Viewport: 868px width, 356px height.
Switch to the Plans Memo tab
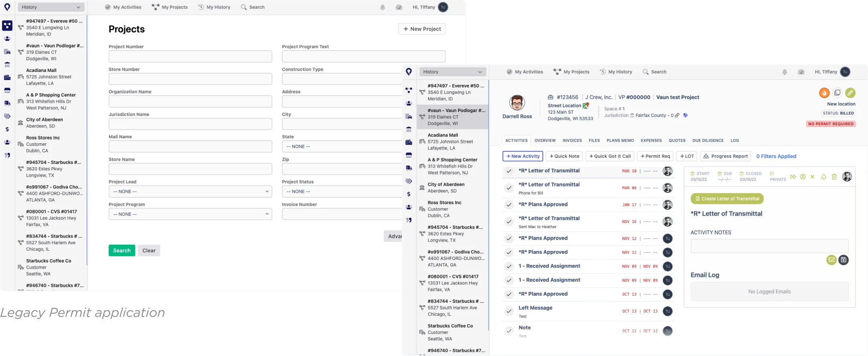tap(620, 141)
